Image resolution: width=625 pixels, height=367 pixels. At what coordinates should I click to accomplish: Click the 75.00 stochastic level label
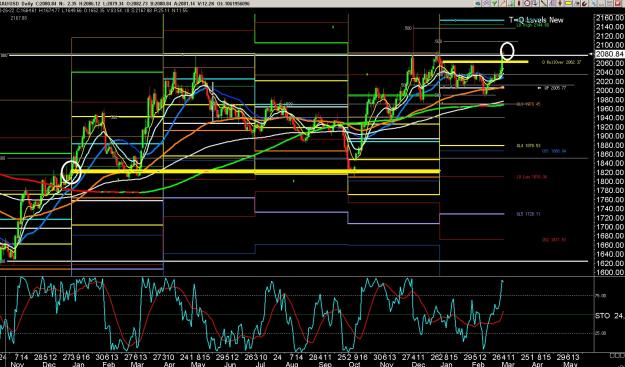601,296
